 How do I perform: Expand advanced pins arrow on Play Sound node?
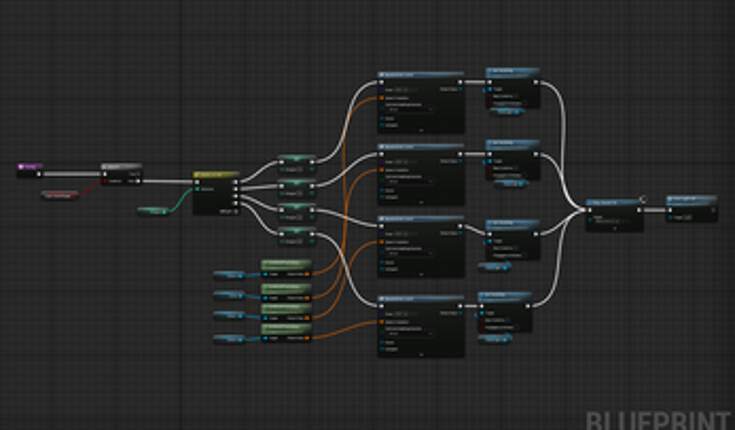[614, 228]
